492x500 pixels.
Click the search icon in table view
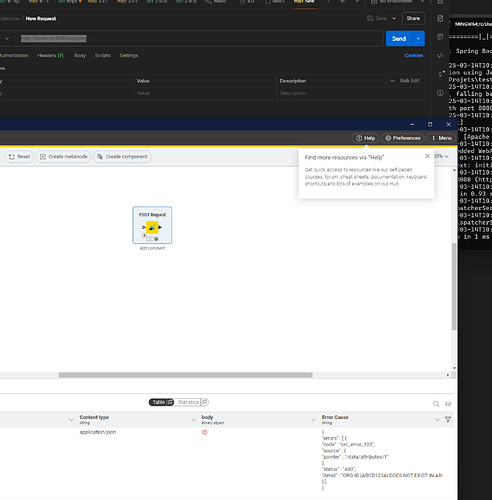[436, 404]
